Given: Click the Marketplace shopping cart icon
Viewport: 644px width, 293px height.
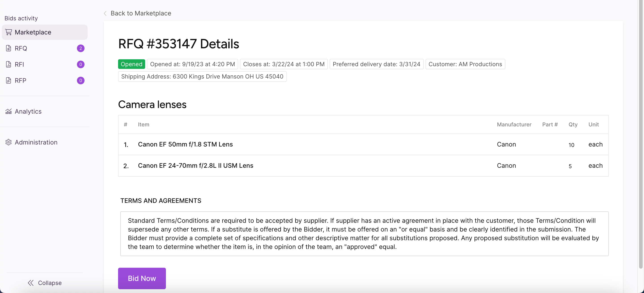Looking at the screenshot, I should click(x=8, y=32).
